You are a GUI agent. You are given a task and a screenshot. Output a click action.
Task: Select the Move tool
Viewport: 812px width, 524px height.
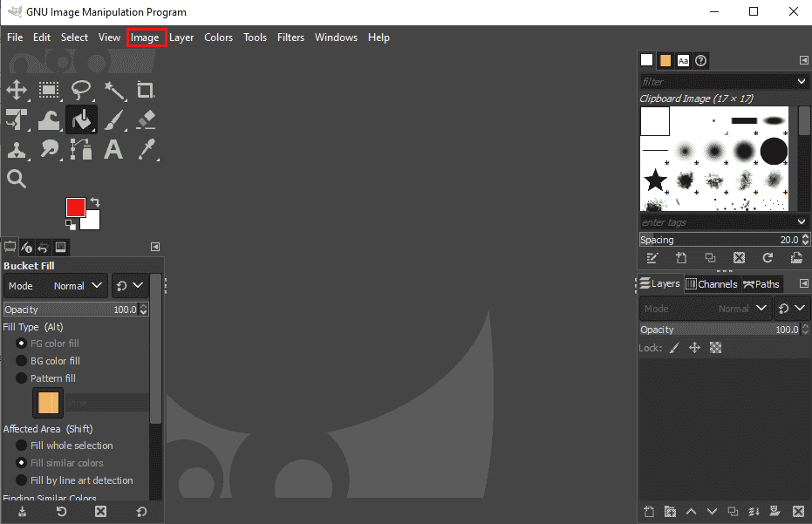tap(17, 90)
